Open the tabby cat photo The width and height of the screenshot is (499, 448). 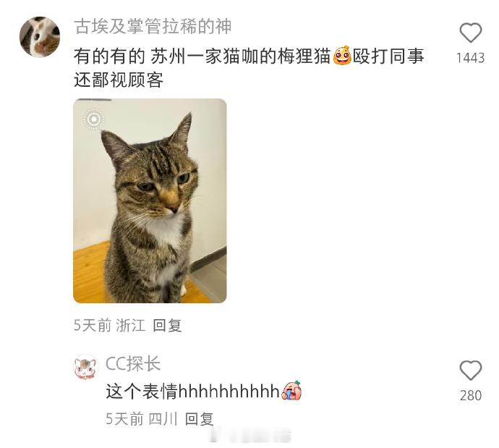pyautogui.click(x=150, y=200)
